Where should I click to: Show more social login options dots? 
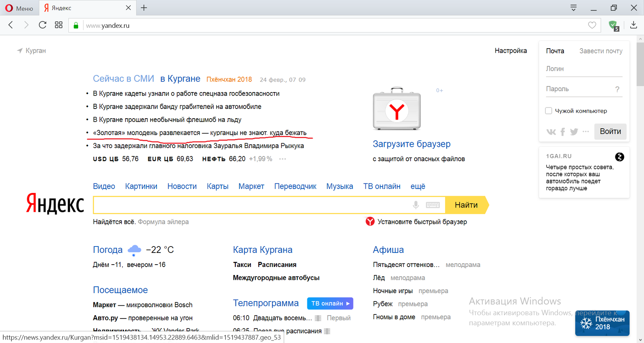586,131
